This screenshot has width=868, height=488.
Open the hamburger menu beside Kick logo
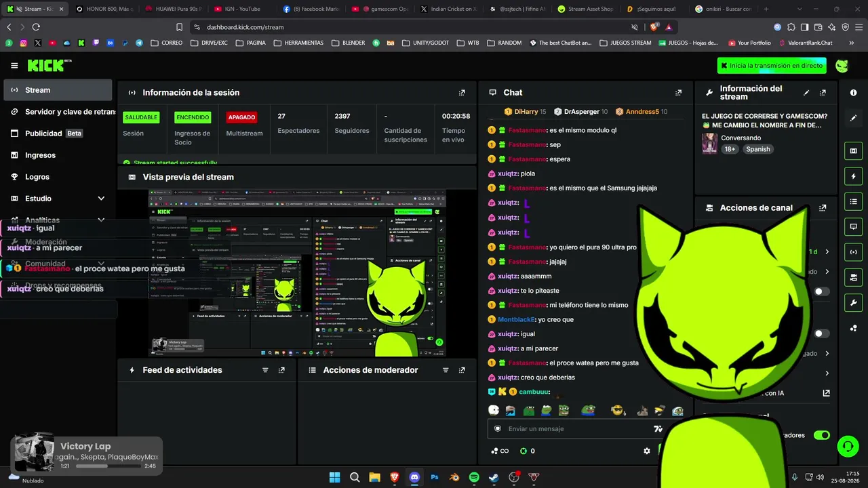(x=14, y=66)
